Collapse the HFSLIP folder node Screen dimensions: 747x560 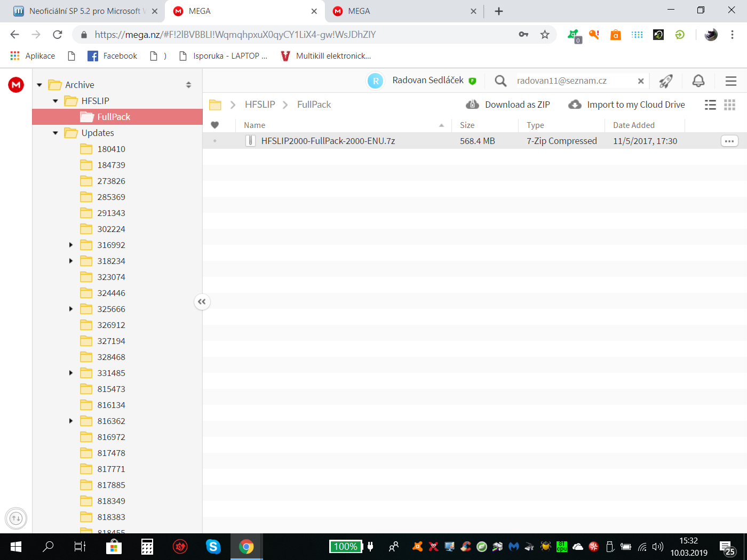click(x=55, y=101)
